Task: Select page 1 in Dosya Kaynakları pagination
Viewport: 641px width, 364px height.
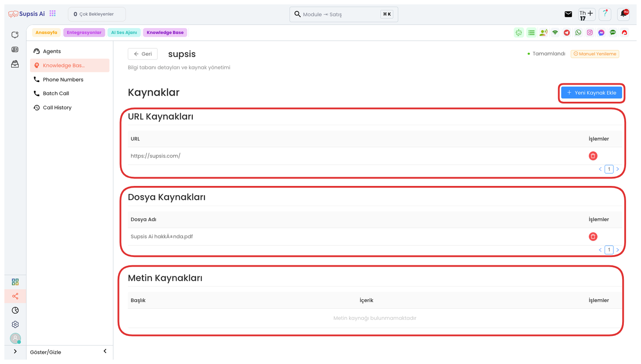Action: [609, 250]
